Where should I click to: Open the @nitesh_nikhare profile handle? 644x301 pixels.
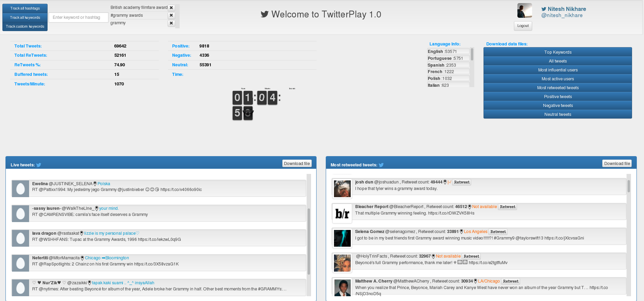click(x=562, y=15)
